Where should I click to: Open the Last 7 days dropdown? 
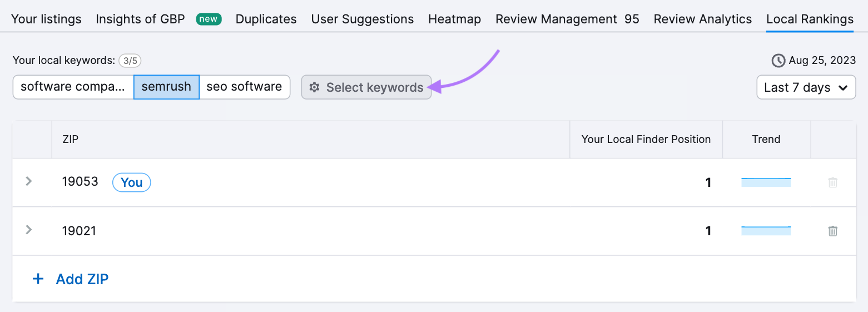(x=806, y=87)
